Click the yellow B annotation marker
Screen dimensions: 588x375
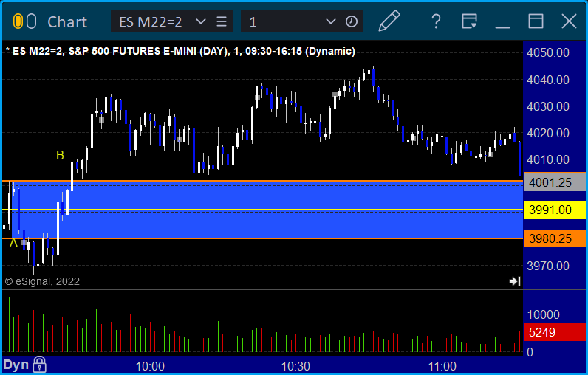60,155
